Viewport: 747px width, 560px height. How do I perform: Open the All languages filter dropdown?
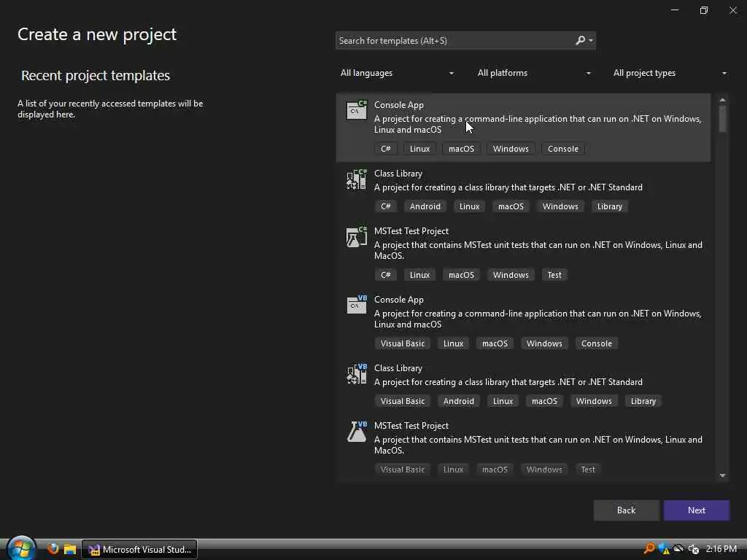tap(397, 73)
